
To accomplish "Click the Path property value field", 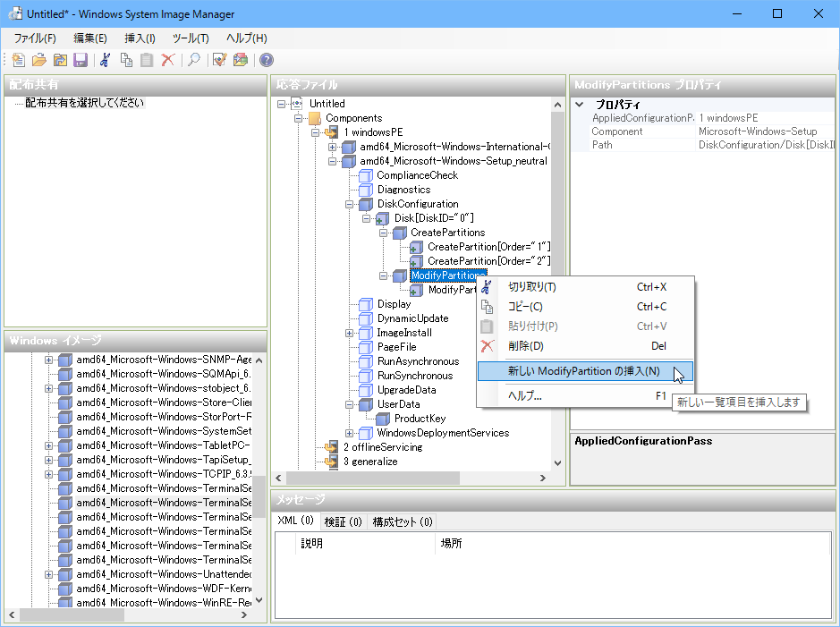I will pos(767,145).
